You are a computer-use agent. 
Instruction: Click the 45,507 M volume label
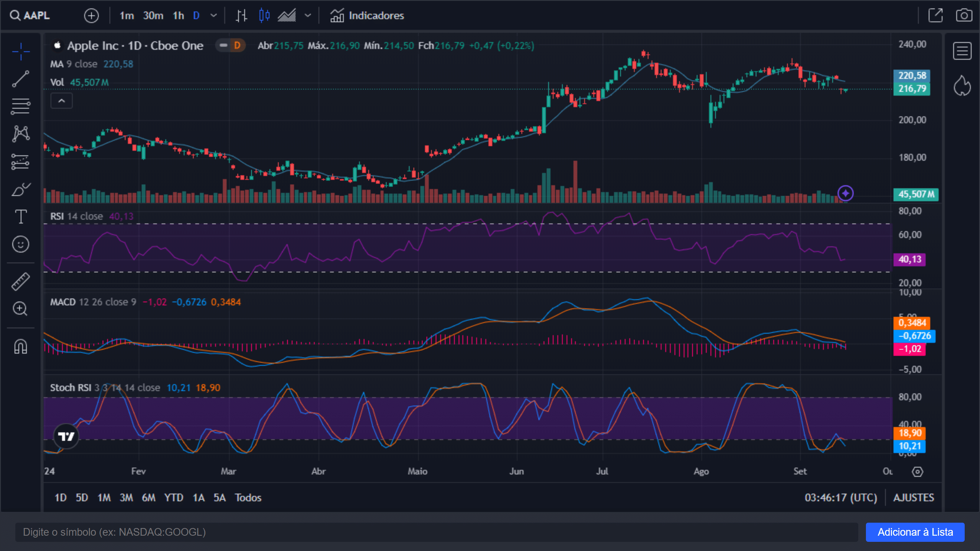(x=916, y=194)
